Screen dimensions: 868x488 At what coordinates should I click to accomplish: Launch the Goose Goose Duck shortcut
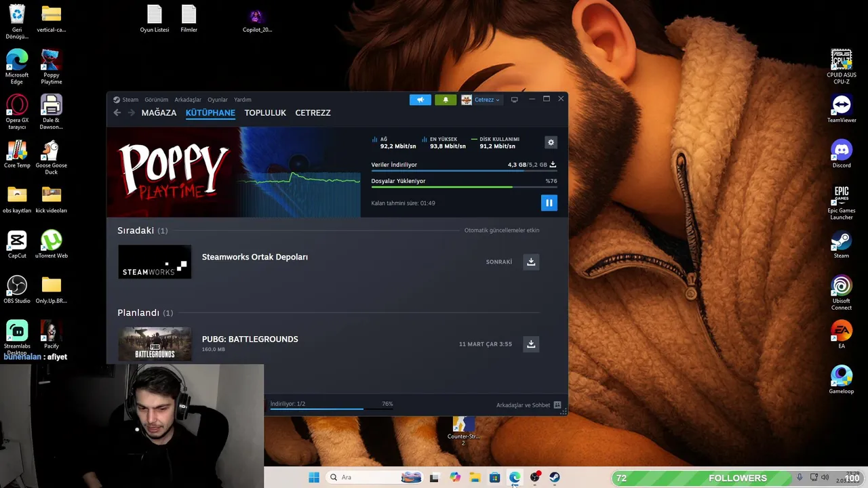click(51, 157)
